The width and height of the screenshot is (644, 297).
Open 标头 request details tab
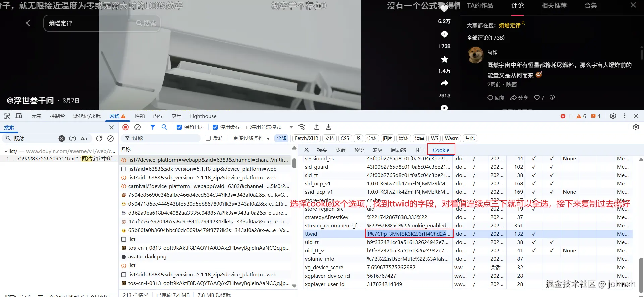(x=322, y=150)
